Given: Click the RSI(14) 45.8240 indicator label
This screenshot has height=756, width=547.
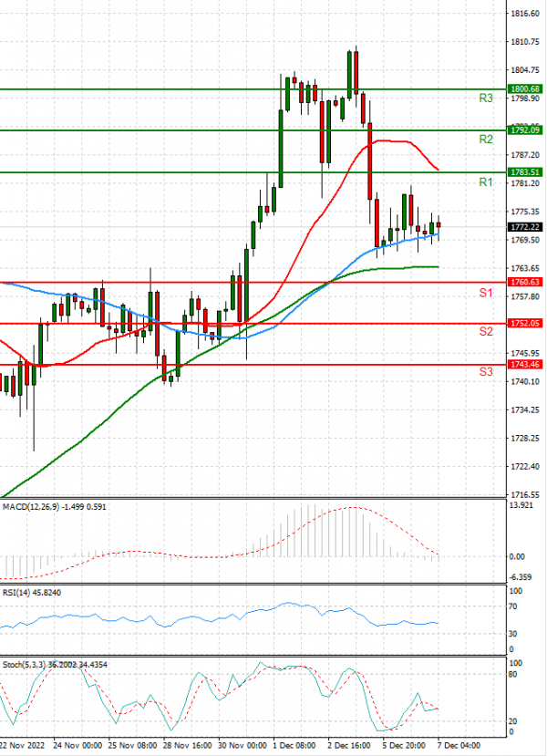Looking at the screenshot, I should [32, 593].
